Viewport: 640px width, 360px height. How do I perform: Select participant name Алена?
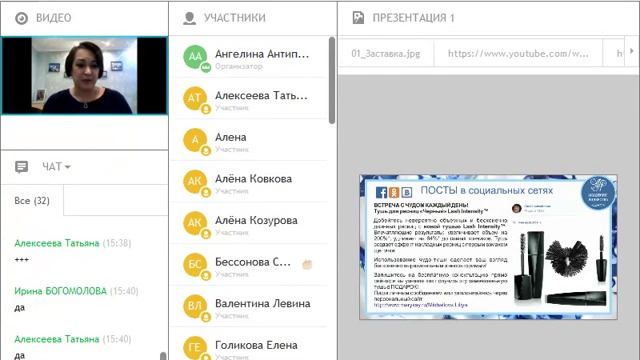tap(231, 137)
